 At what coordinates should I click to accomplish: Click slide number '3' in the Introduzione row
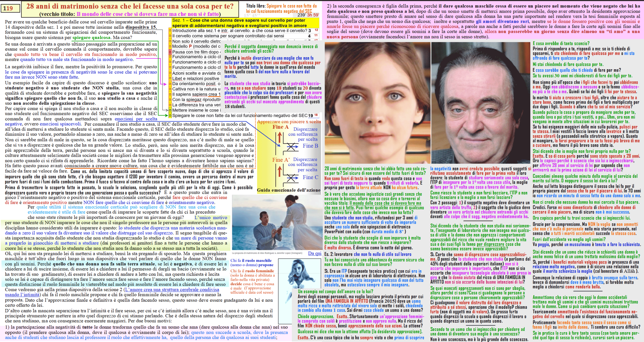coord(309,31)
